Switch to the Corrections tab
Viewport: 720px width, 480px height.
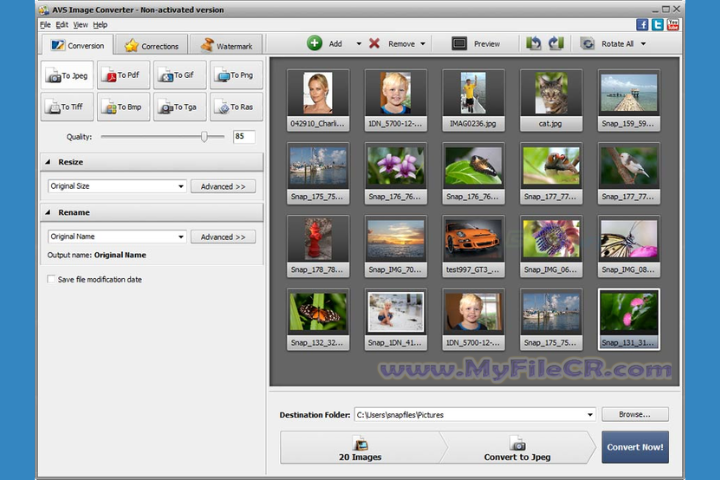pos(151,45)
